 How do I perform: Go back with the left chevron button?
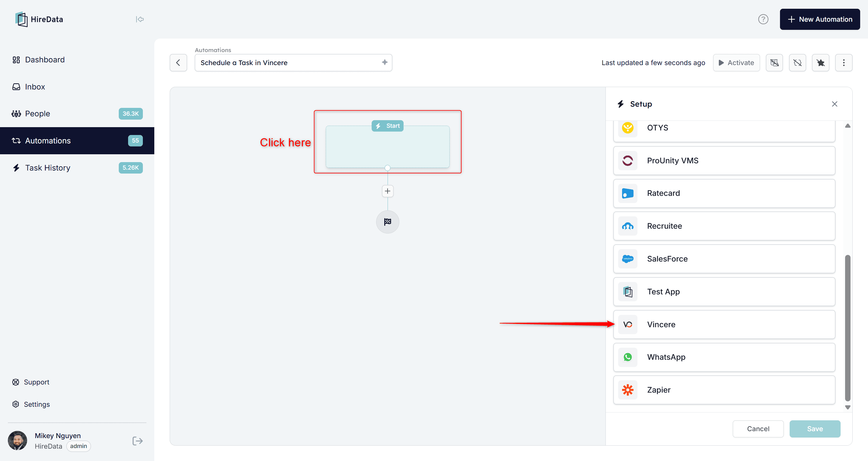point(178,62)
